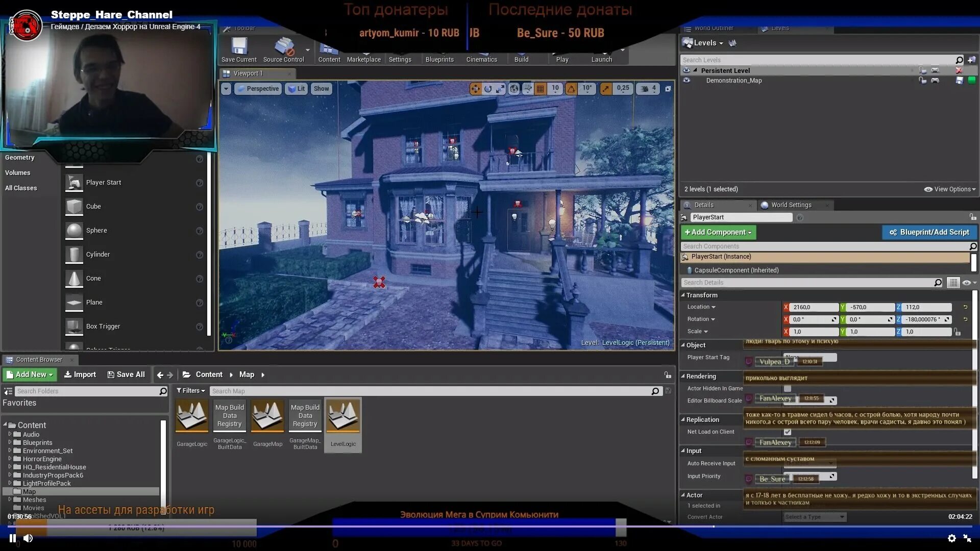Open View Options in Levels panel

(x=950, y=189)
